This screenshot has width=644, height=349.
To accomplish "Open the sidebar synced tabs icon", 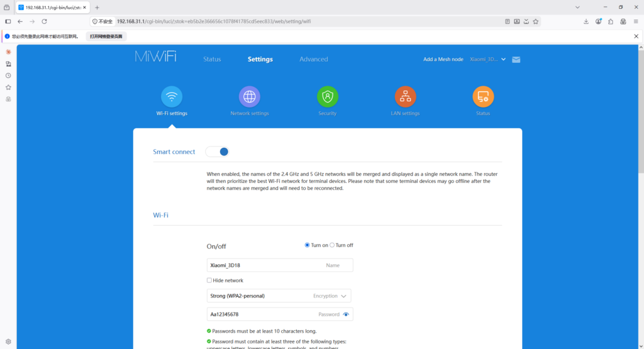I will 8,64.
